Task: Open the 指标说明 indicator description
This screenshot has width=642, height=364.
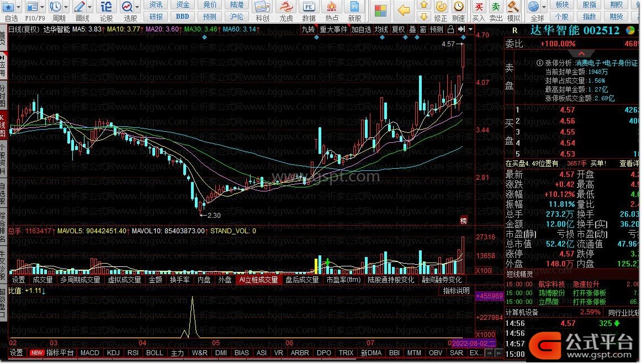Action: click(456, 291)
